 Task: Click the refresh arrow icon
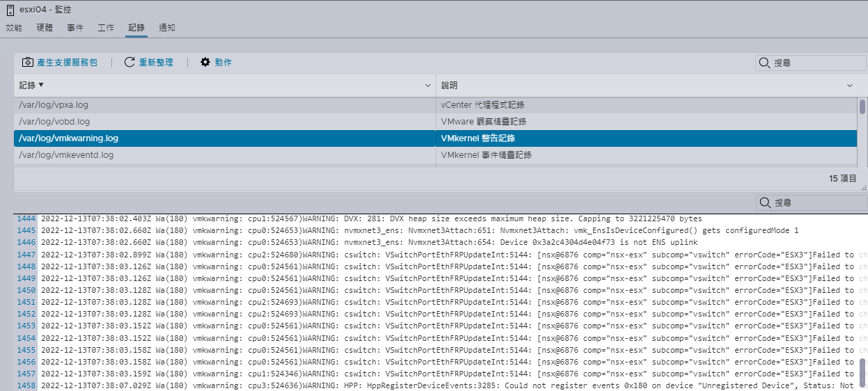(x=129, y=63)
